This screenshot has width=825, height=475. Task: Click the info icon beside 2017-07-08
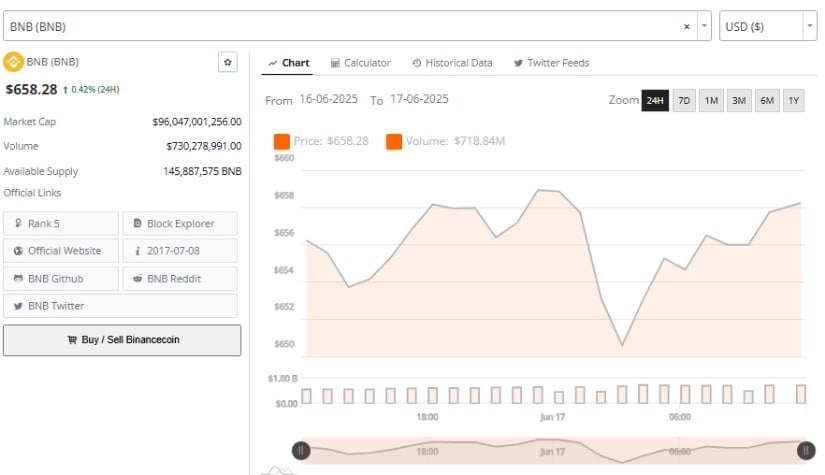pyautogui.click(x=137, y=251)
